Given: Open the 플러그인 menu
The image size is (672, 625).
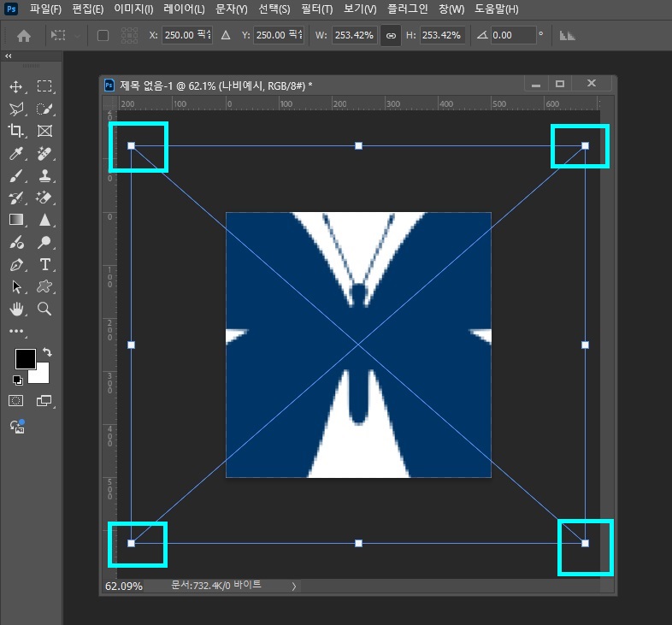Looking at the screenshot, I should coord(408,9).
